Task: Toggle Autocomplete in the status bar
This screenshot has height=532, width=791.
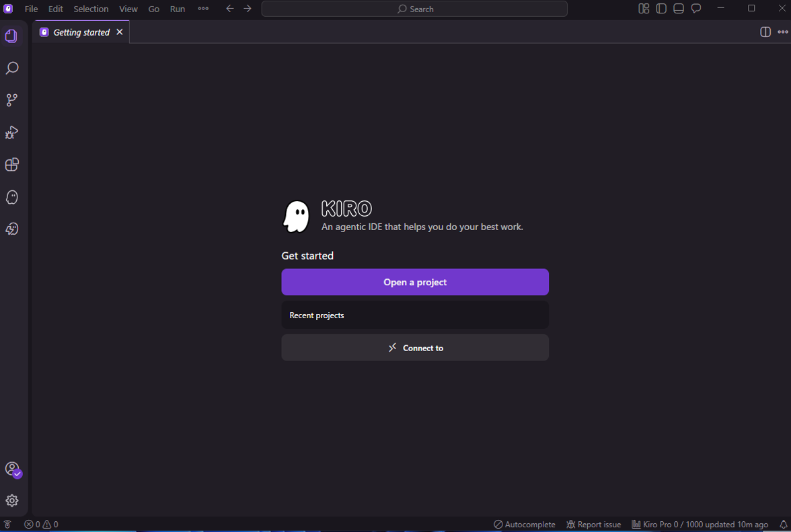Action: 525,525
